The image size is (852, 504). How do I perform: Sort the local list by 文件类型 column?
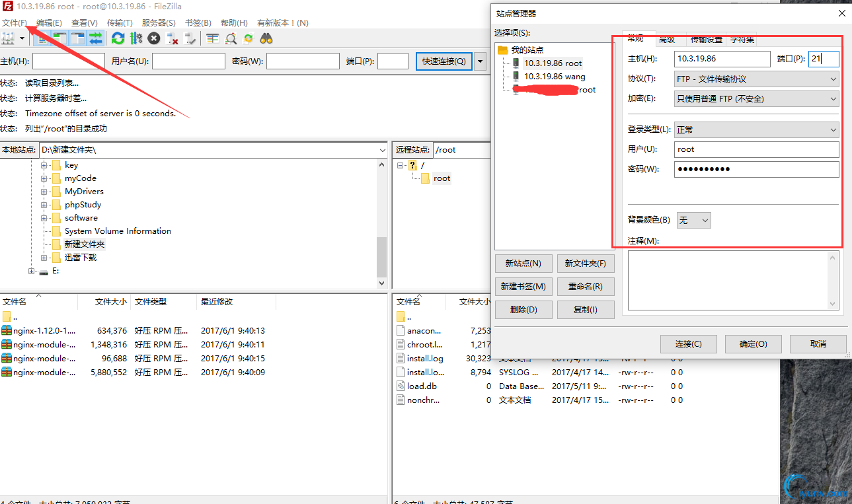(163, 302)
